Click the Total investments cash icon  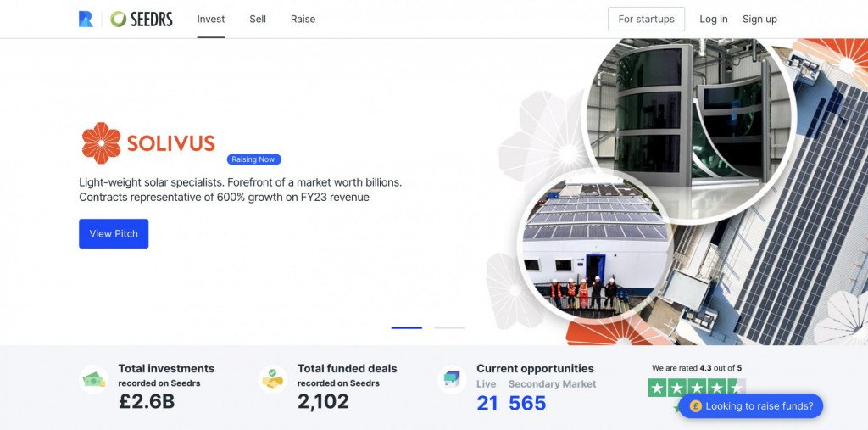click(x=93, y=380)
